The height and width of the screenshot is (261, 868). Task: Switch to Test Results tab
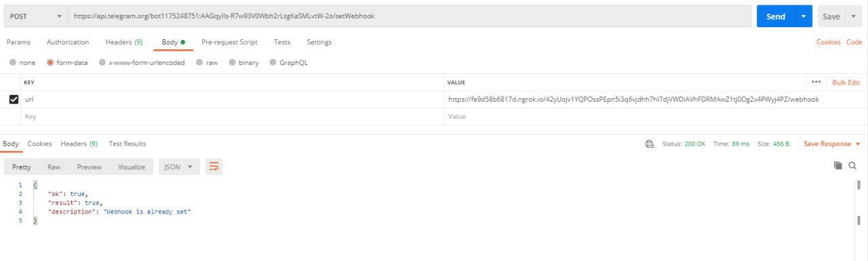pos(127,144)
